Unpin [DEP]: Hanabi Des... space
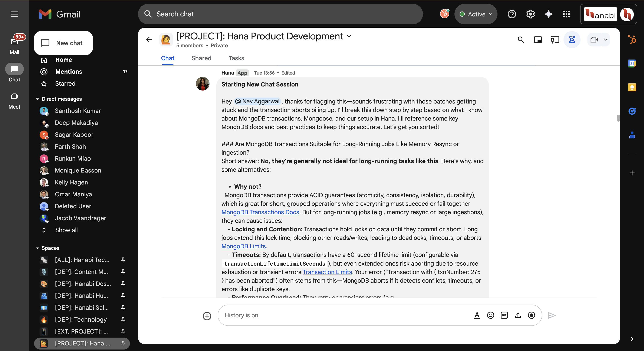Image resolution: width=644 pixels, height=351 pixels. [x=123, y=284]
